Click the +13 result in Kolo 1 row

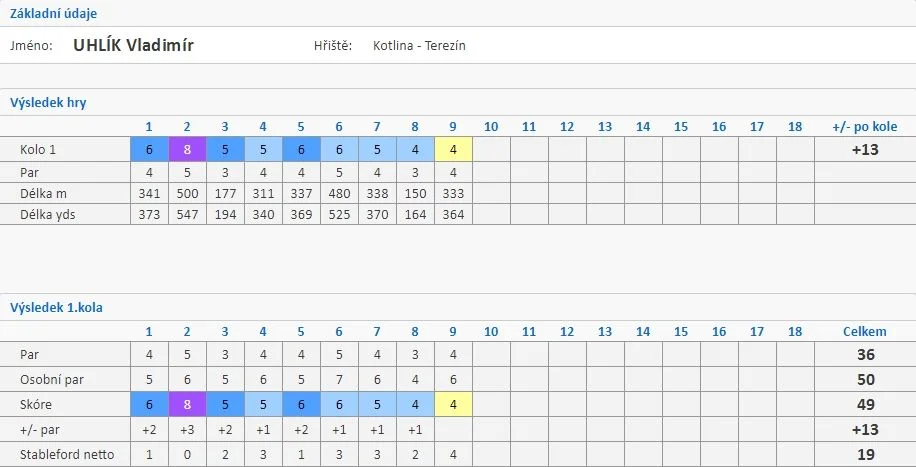(865, 150)
